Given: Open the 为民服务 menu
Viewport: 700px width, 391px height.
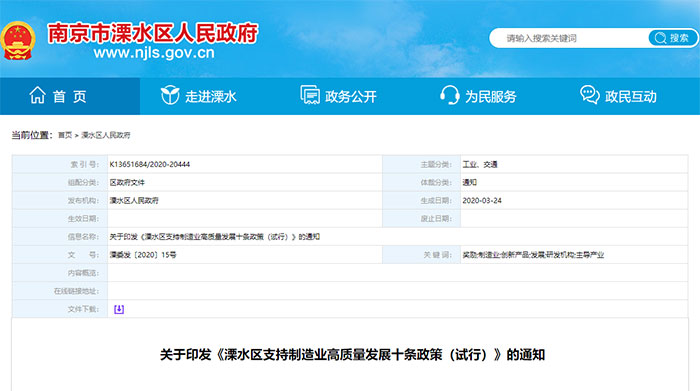Looking at the screenshot, I should (490, 96).
